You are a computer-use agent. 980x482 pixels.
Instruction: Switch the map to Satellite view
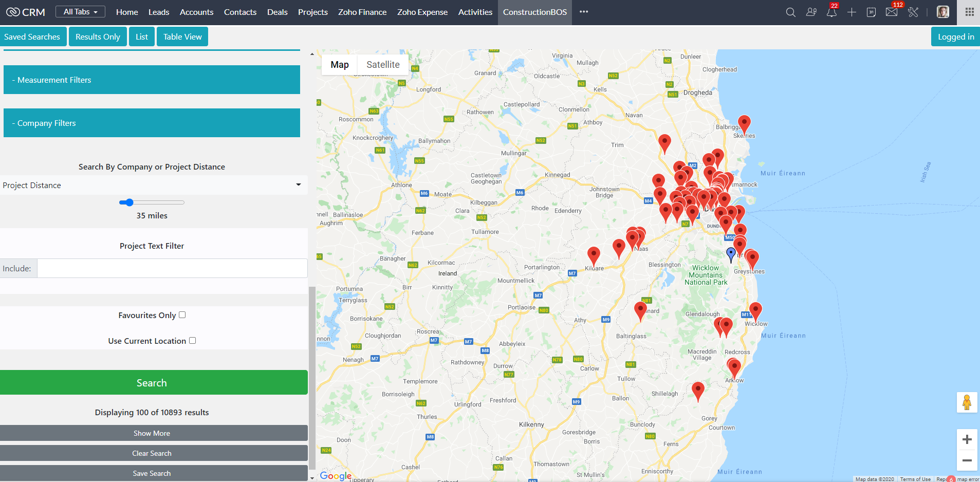click(383, 65)
